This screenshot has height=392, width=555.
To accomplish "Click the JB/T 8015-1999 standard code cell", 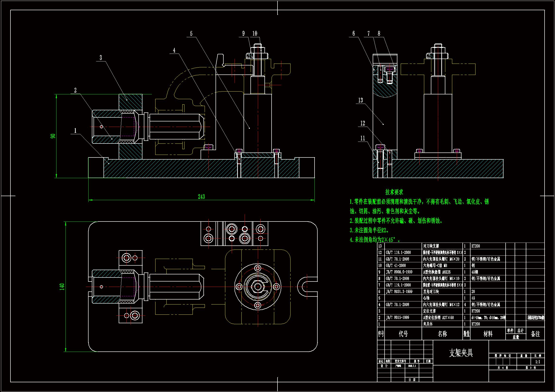I will click(397, 318).
